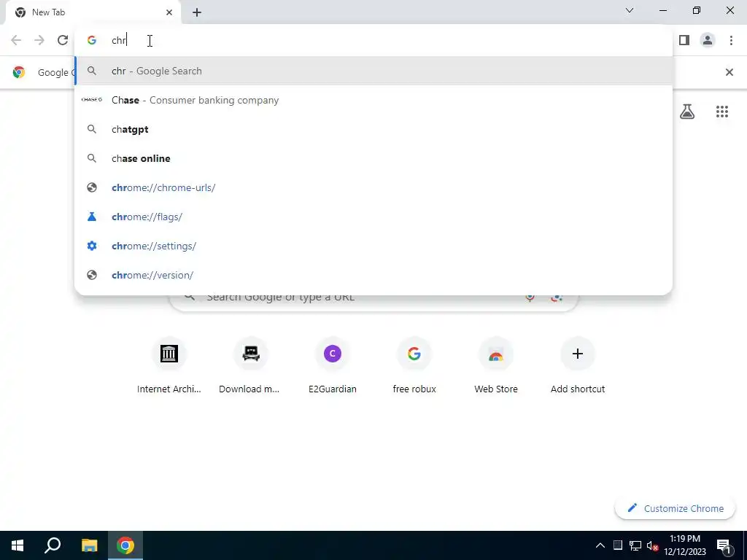Select the chase online suggestion

click(x=373, y=158)
